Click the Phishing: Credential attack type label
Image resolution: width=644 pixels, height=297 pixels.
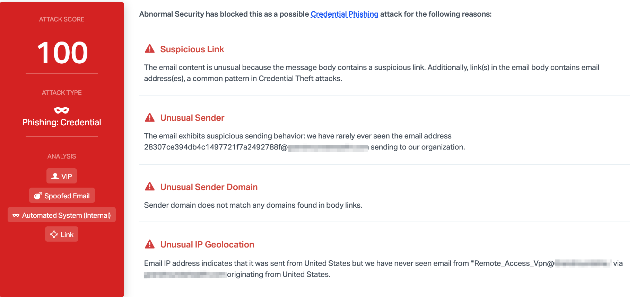(x=62, y=122)
